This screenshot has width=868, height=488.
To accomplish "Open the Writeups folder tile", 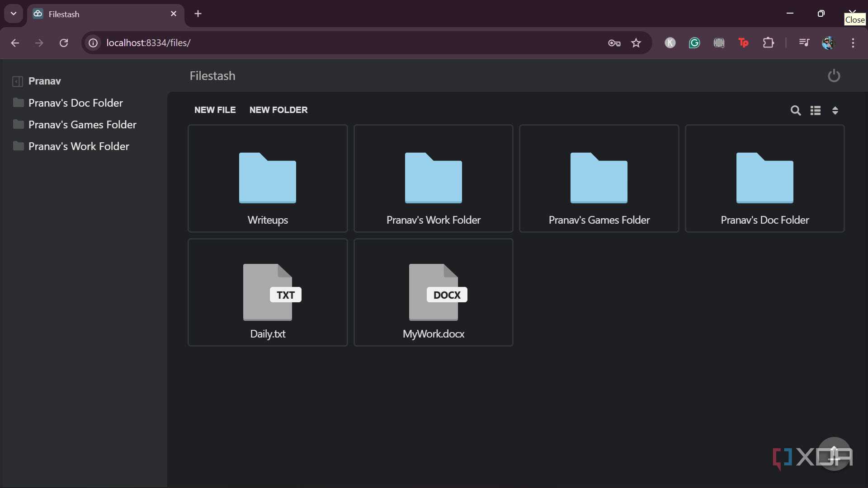I will tap(268, 178).
